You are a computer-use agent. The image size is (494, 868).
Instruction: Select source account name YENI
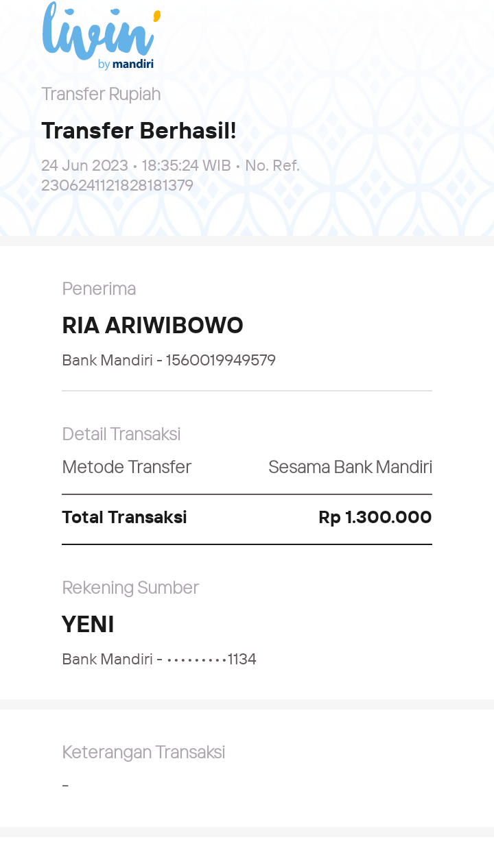(88, 625)
